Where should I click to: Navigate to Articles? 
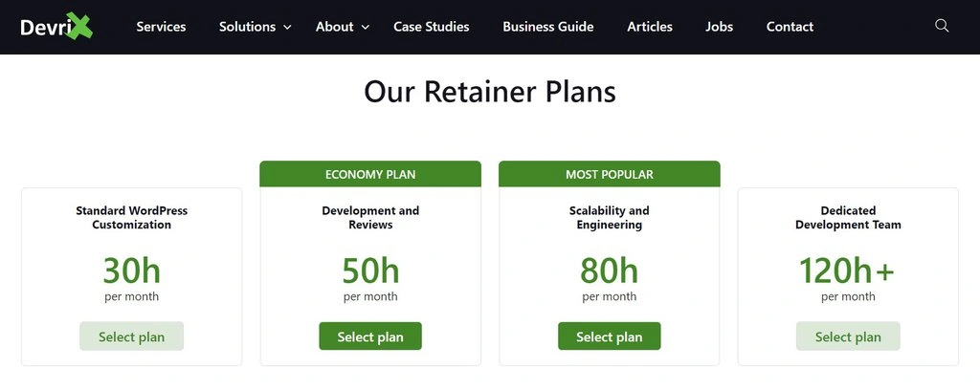[650, 27]
